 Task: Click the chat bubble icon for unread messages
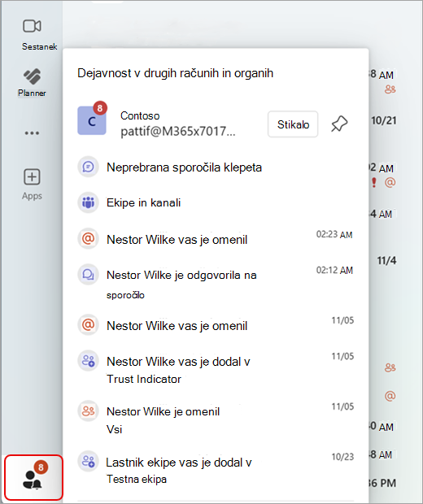click(x=88, y=167)
